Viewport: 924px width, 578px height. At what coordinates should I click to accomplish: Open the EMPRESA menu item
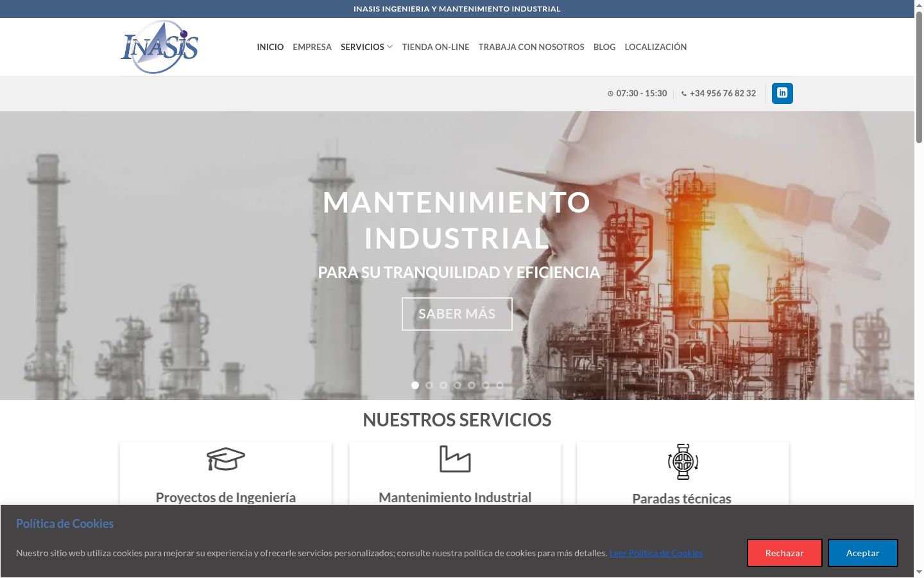[312, 47]
